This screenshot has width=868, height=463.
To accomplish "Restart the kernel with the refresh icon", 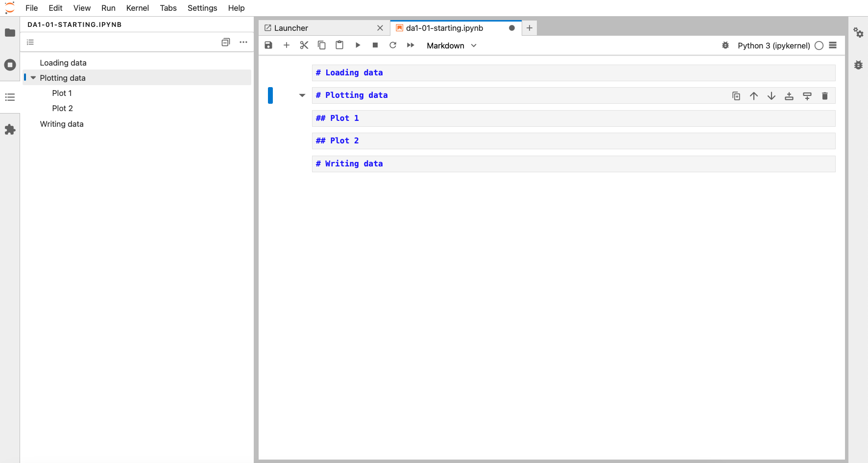I will [393, 45].
